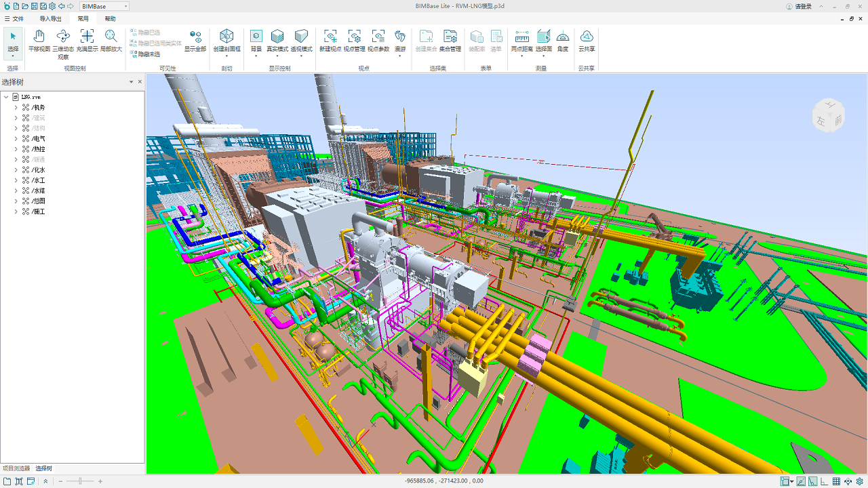
Task: Activate the 平移视图 pan view tool
Action: pos(39,41)
